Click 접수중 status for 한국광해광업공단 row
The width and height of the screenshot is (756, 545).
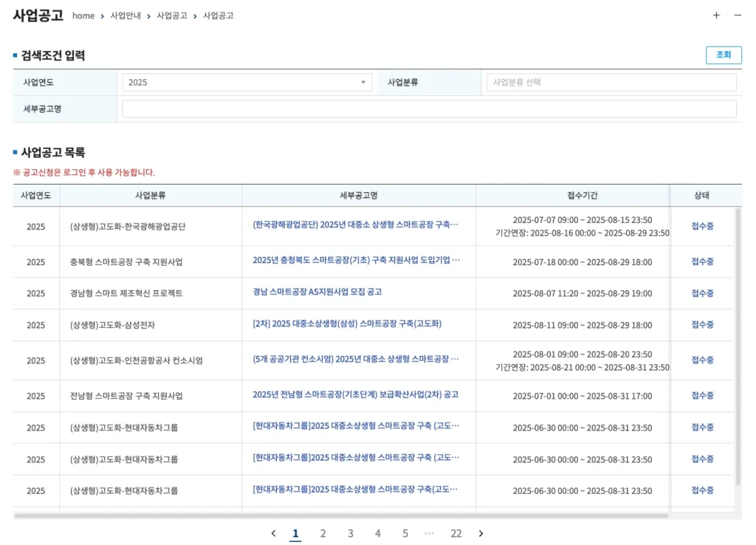(x=702, y=226)
